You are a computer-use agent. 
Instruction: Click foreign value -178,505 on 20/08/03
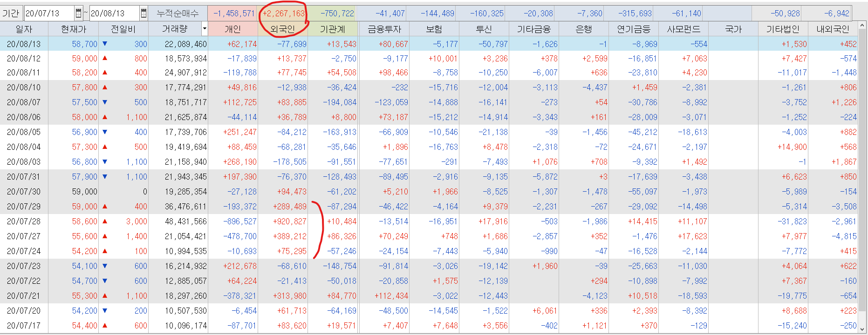click(x=290, y=162)
